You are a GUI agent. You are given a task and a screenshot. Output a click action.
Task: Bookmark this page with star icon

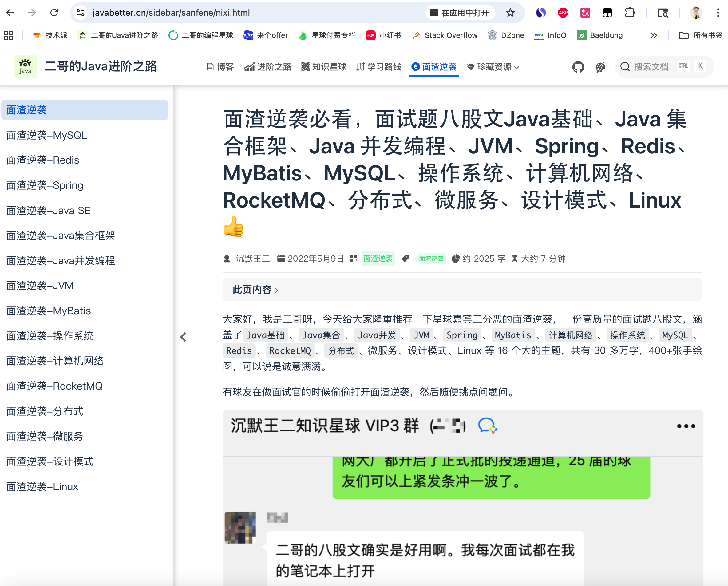[510, 13]
